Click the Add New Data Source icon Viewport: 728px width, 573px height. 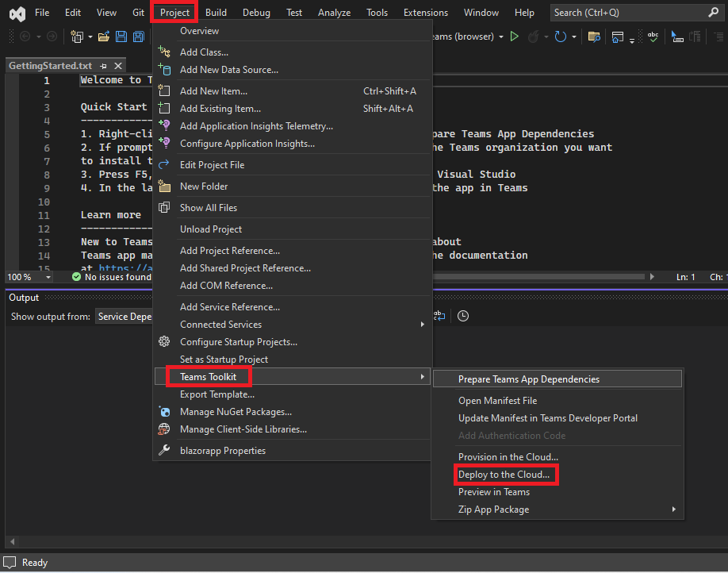pyautogui.click(x=164, y=69)
